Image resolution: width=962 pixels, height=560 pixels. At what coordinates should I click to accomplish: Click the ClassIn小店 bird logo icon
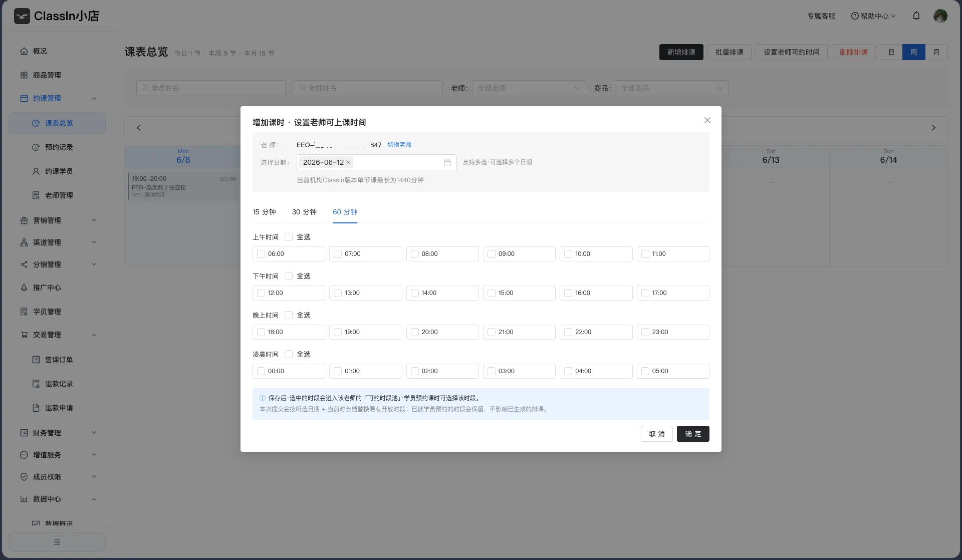[22, 16]
